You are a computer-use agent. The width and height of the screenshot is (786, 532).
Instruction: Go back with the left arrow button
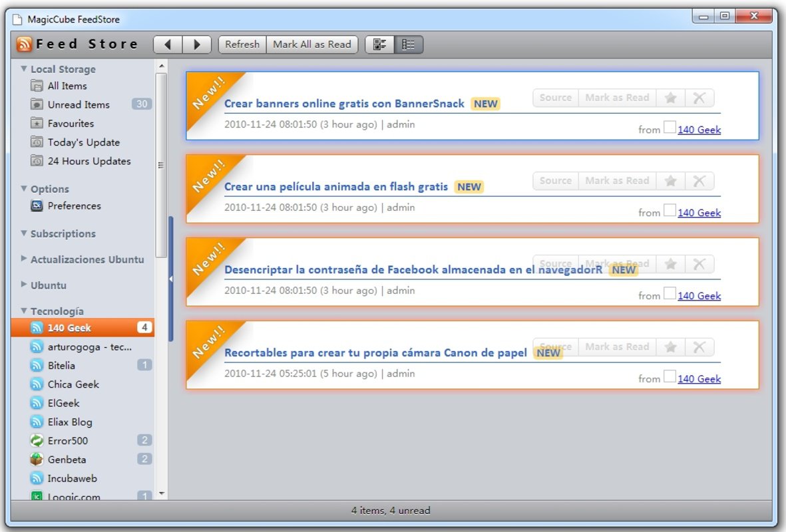[x=168, y=45]
